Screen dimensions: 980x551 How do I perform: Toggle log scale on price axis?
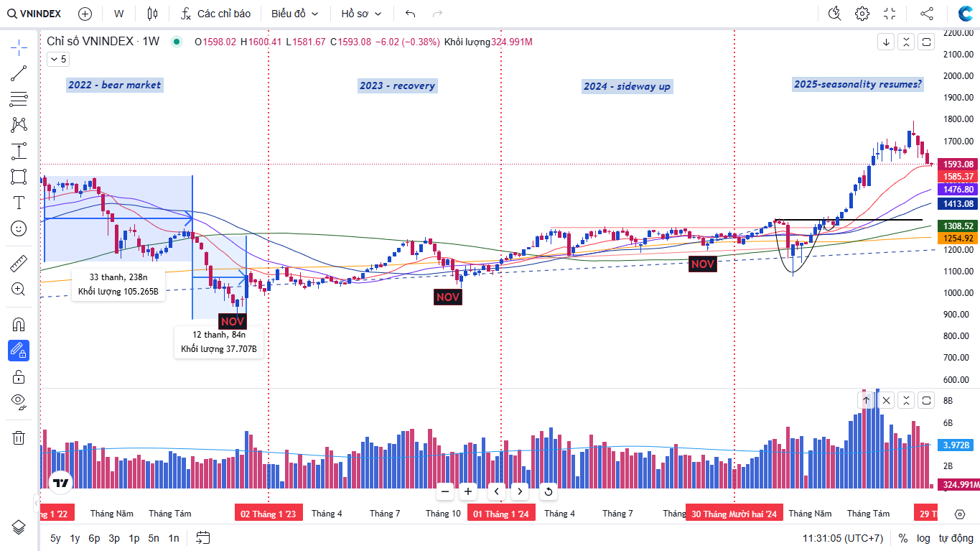tap(923, 538)
